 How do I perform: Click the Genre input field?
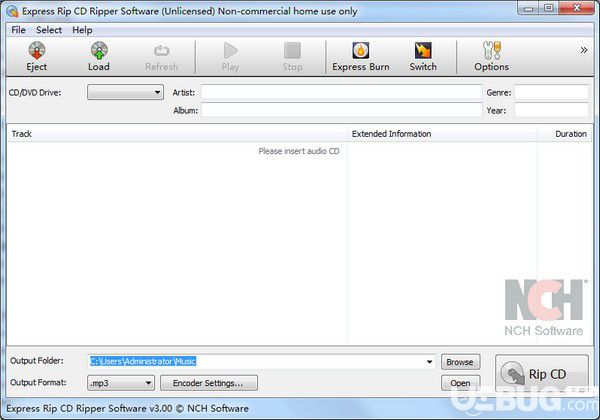click(551, 92)
